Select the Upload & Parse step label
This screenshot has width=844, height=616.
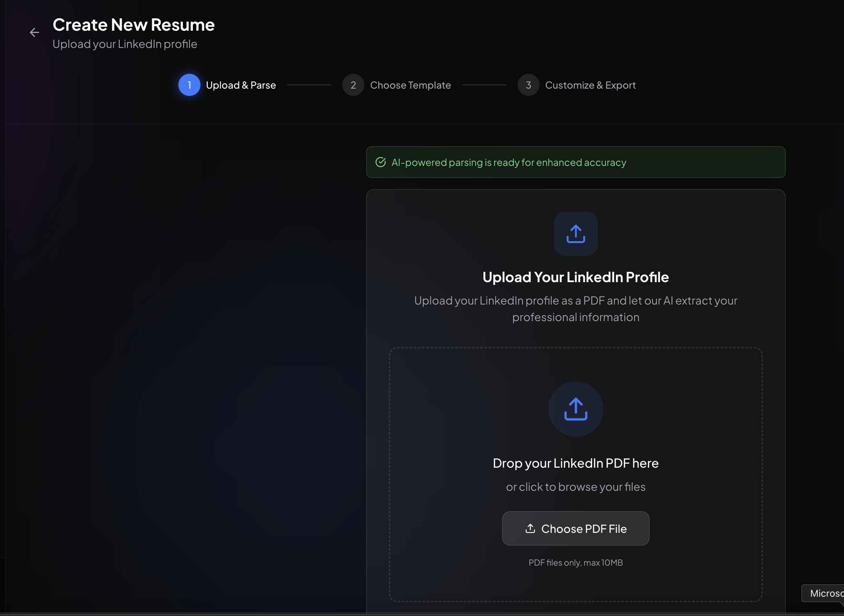pos(241,85)
